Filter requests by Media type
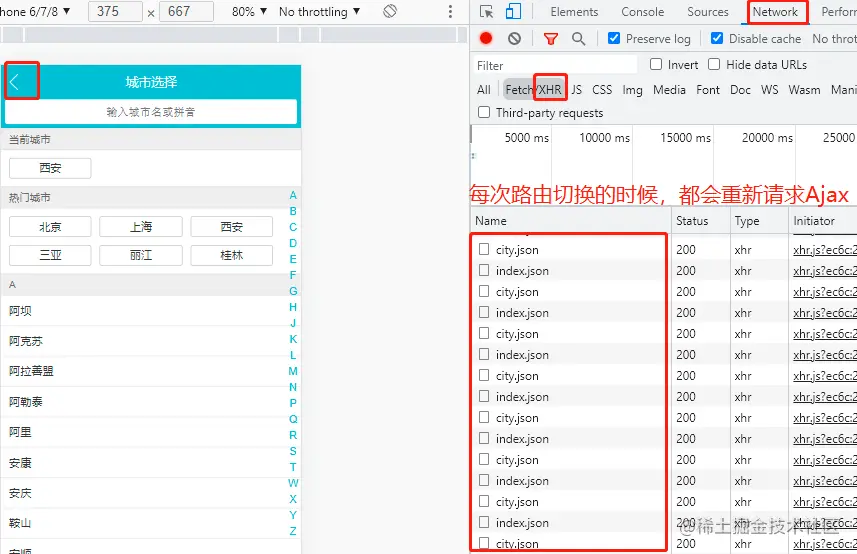The height and width of the screenshot is (554, 857). tap(669, 90)
